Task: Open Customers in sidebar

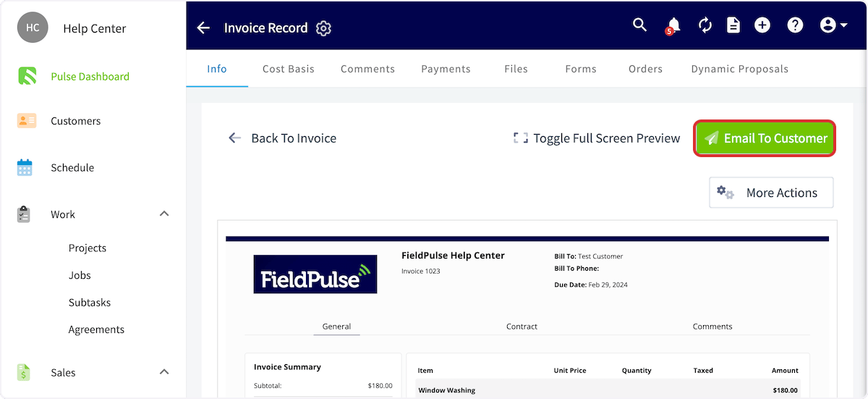Action: point(75,121)
